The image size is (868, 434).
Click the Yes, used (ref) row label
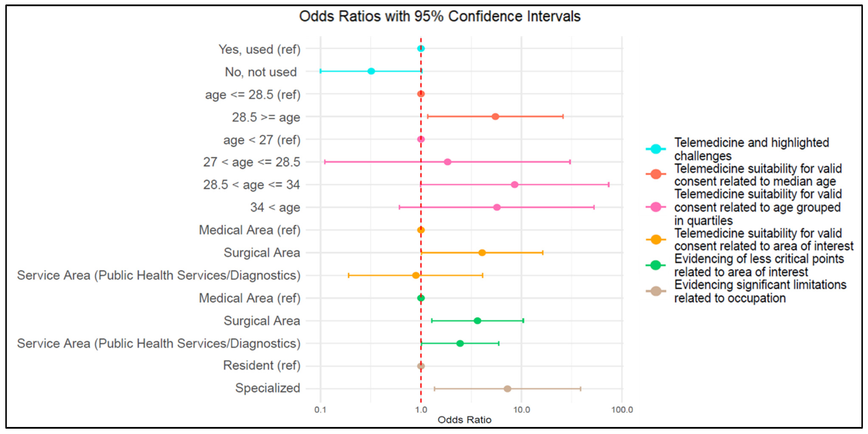pyautogui.click(x=259, y=50)
